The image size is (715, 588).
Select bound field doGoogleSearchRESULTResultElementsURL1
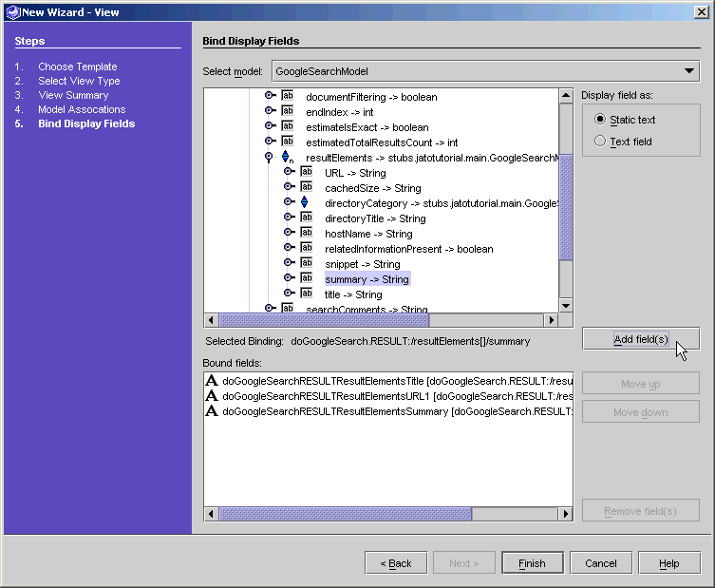tap(388, 395)
